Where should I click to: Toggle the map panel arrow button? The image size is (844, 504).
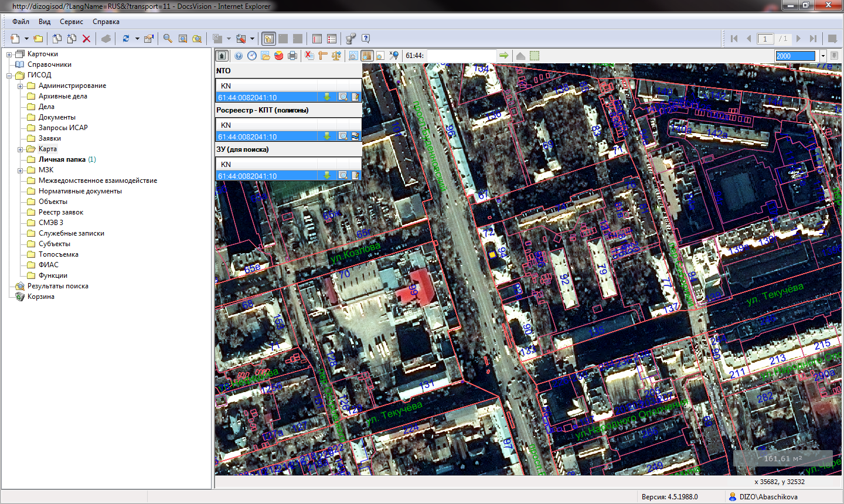click(x=222, y=56)
